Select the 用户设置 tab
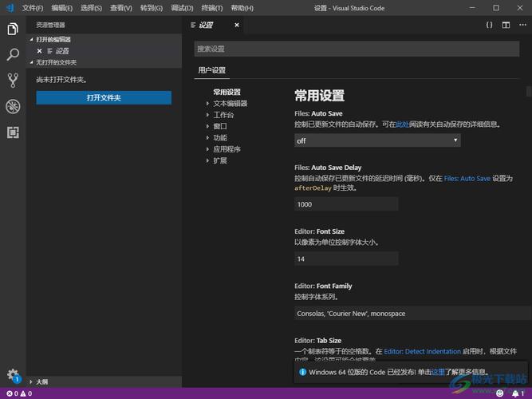Image resolution: width=532 pixels, height=399 pixels. click(211, 70)
